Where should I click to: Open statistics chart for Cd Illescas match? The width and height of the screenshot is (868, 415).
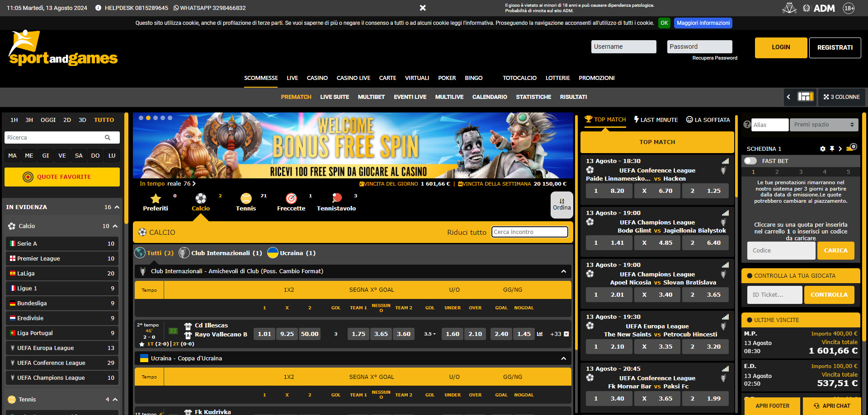540,334
